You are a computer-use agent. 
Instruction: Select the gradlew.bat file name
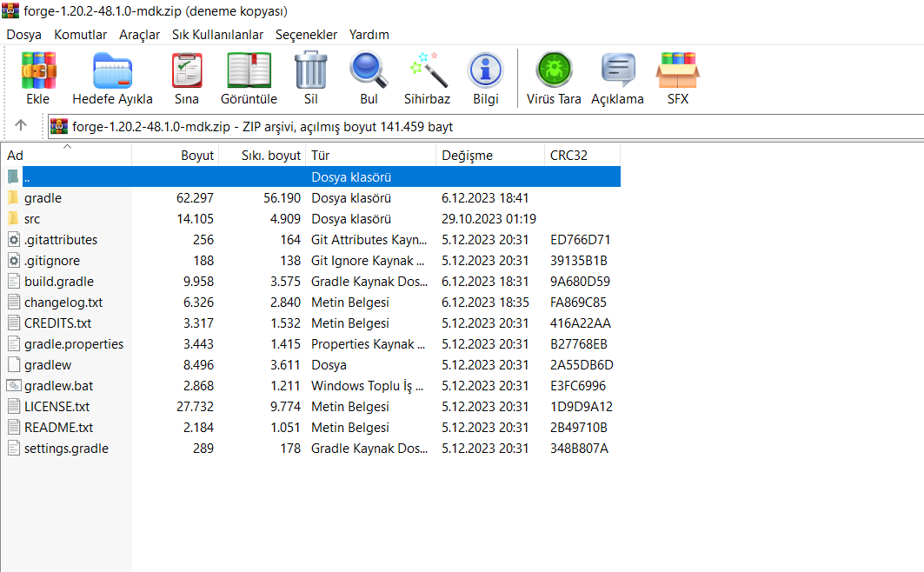point(58,386)
